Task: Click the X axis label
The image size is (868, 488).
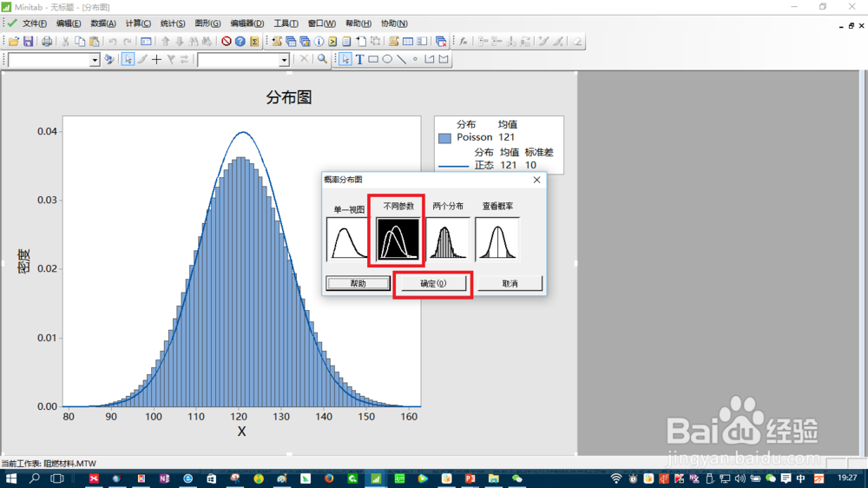Action: point(241,432)
